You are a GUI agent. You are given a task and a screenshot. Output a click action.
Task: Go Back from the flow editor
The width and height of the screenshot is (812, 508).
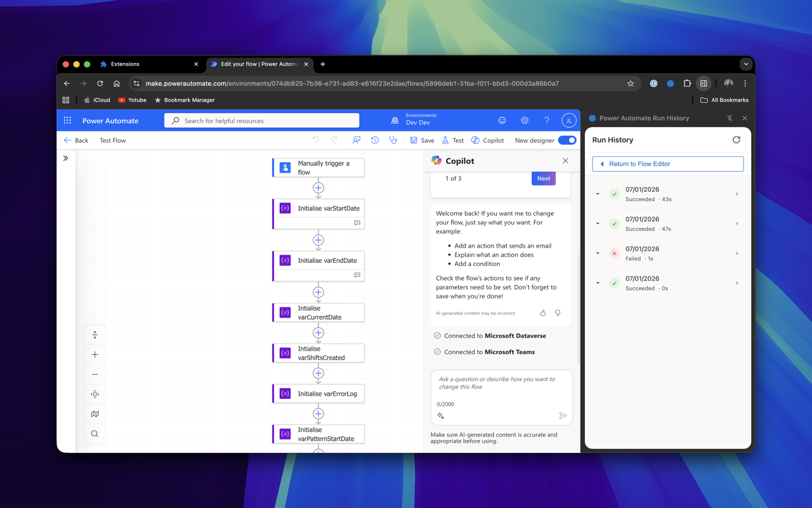tap(76, 140)
